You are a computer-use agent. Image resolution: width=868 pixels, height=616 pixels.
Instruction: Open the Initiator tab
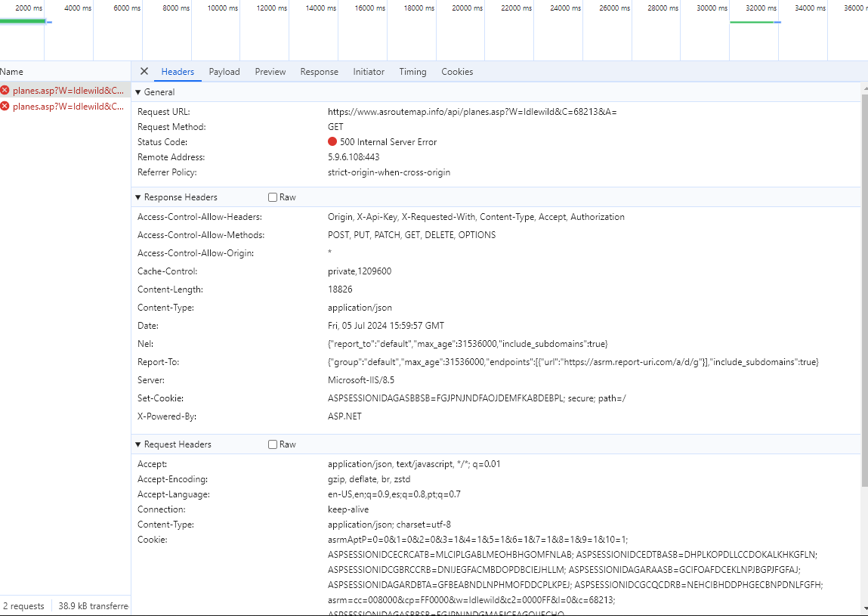point(369,72)
